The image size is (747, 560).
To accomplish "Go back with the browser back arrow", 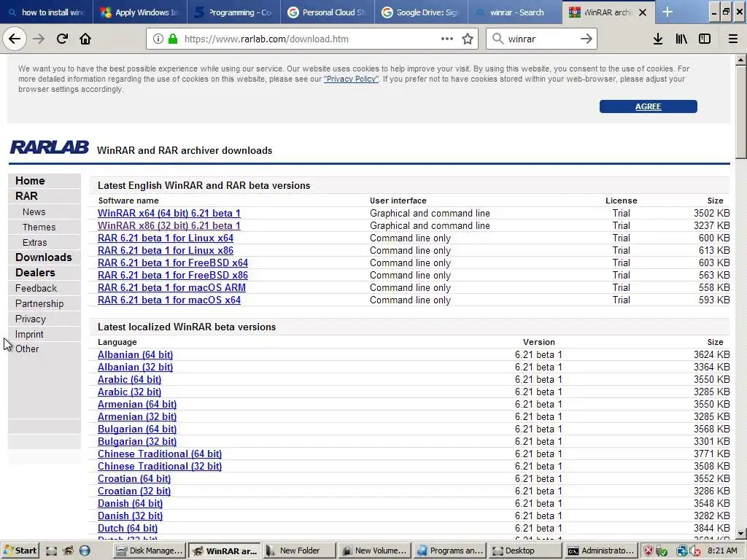I will 15,39.
